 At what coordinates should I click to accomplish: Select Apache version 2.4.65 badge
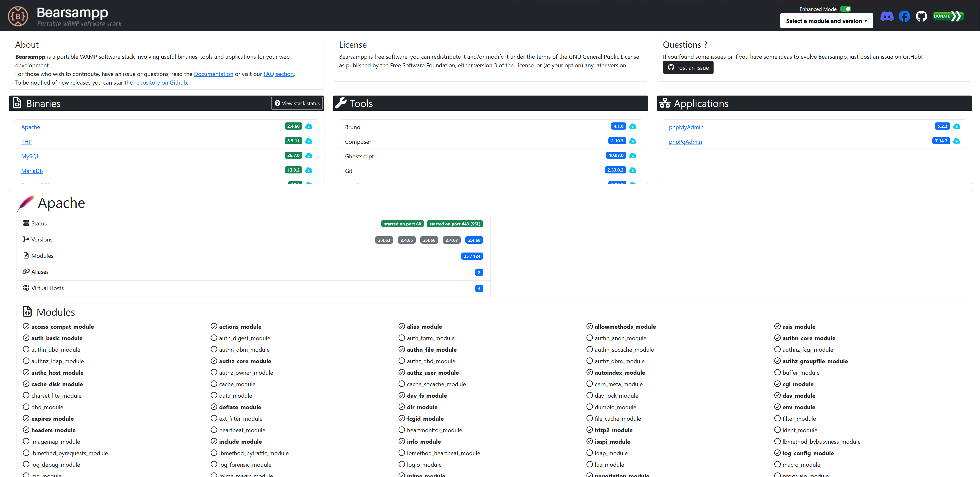click(406, 240)
